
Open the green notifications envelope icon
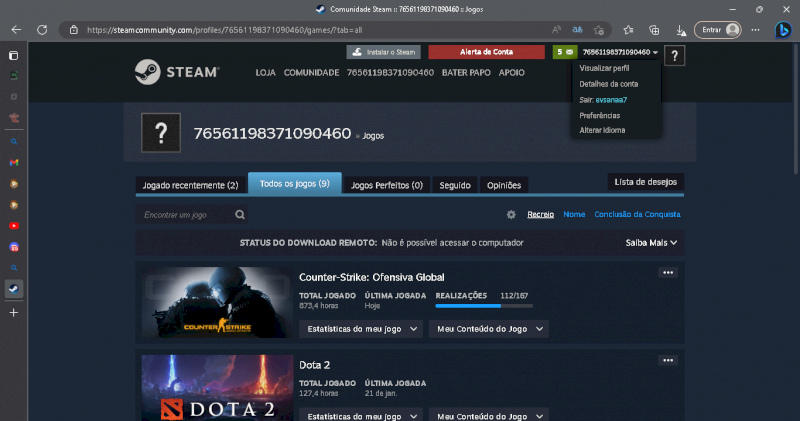pyautogui.click(x=563, y=51)
